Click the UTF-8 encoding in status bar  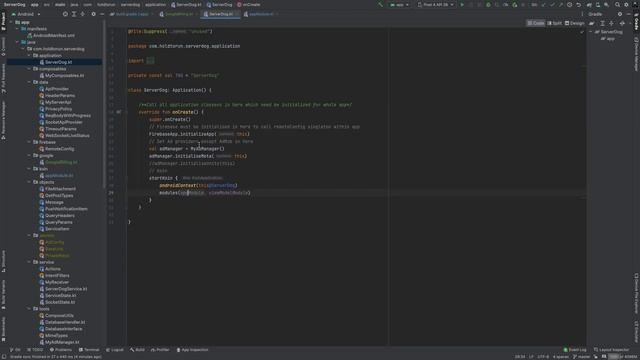point(543,356)
